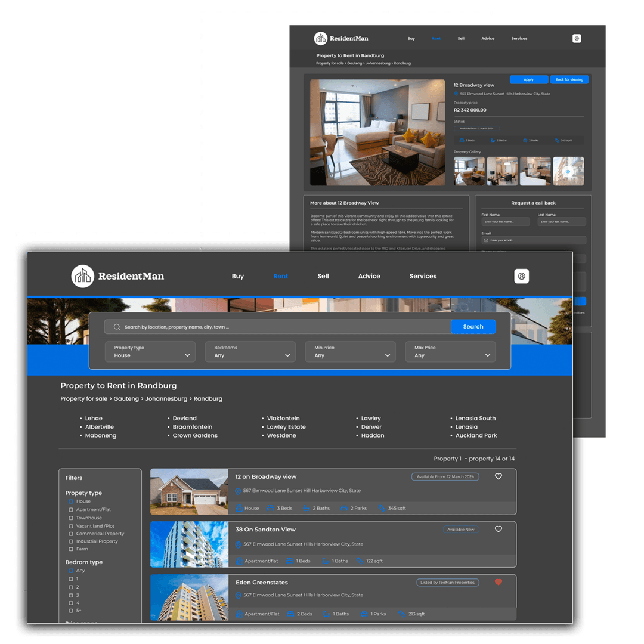
Task: Click the 3 Beds icon on Broadway listing
Action: tap(270, 508)
